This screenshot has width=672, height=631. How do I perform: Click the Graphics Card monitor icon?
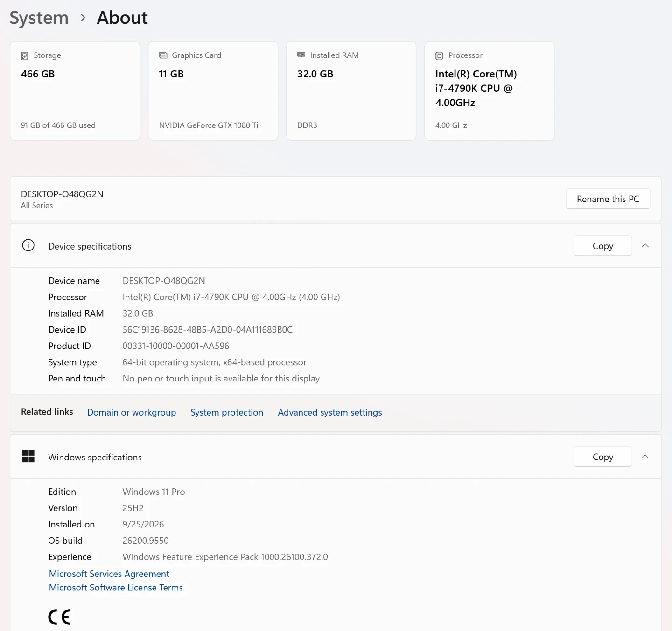[x=163, y=55]
